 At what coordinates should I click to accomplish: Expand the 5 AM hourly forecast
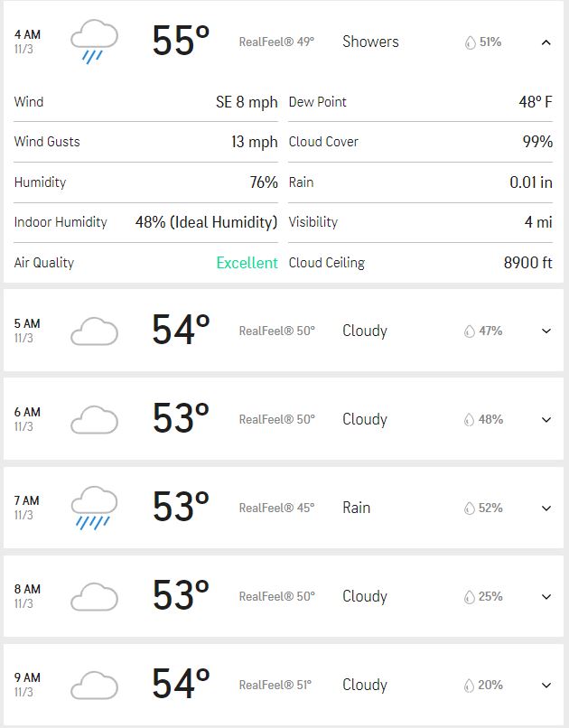(546, 331)
